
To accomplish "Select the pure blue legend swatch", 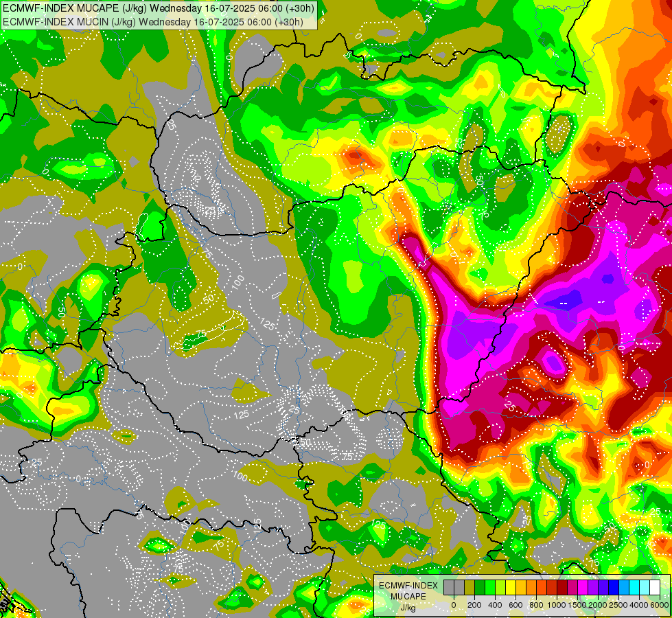I will click(614, 588).
